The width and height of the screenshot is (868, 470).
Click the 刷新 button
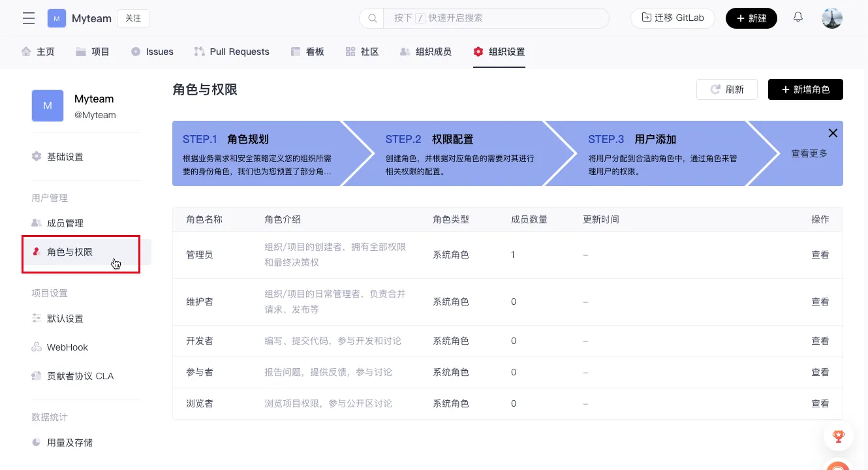tap(726, 89)
